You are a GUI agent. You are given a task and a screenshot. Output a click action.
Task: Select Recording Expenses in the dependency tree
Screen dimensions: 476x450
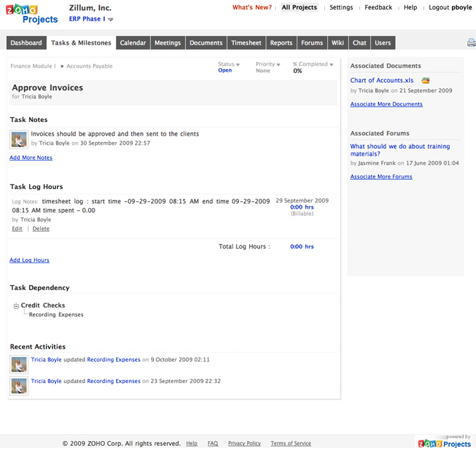pyautogui.click(x=56, y=315)
